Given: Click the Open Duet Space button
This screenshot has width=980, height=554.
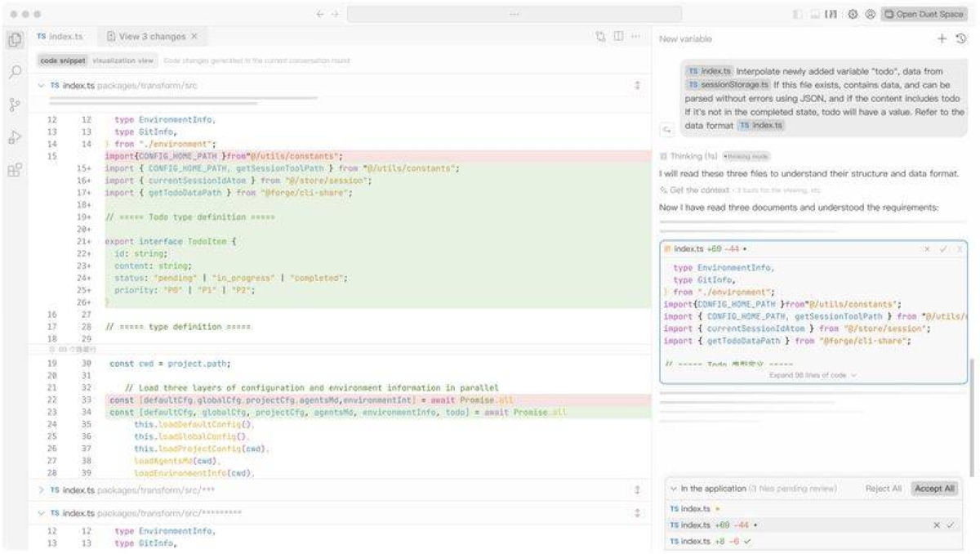Looking at the screenshot, I should click(x=924, y=14).
